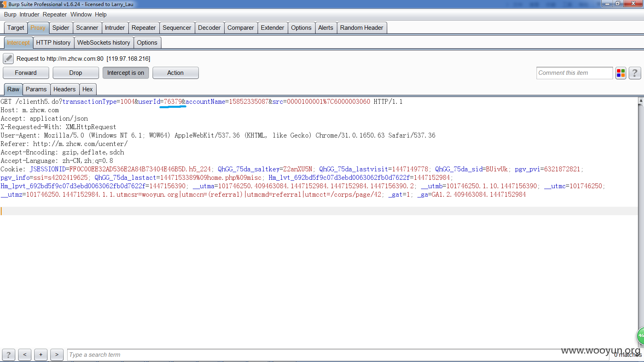
Task: Switch to the Headers view tab
Action: coord(64,89)
